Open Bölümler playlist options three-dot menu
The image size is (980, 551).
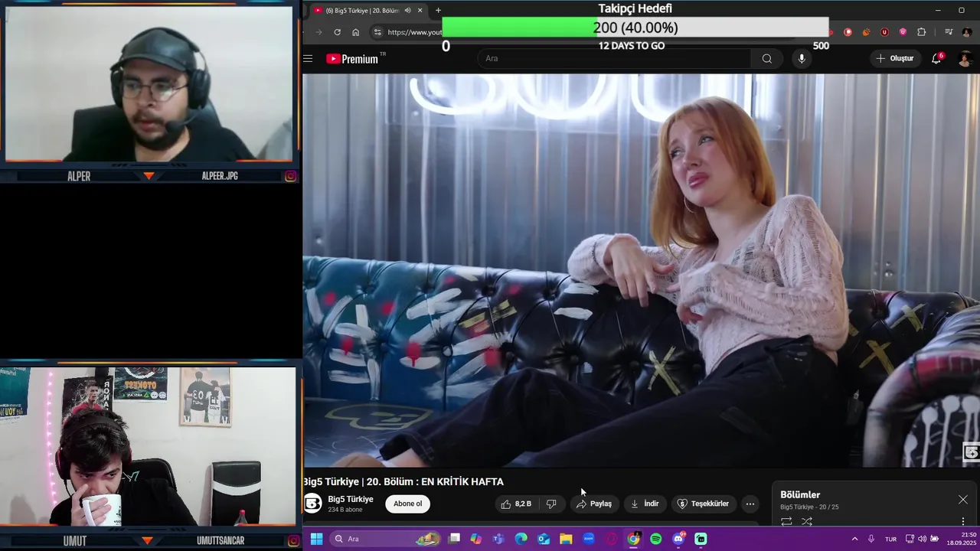tap(963, 521)
